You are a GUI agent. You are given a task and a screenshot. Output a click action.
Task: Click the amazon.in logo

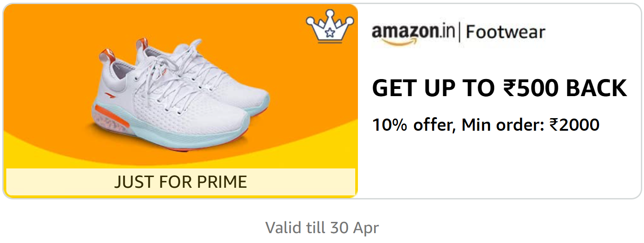(413, 34)
